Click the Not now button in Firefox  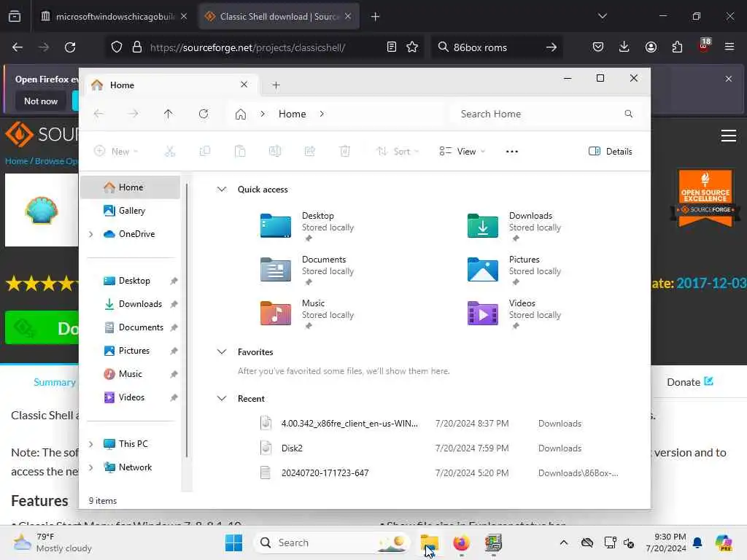click(x=41, y=101)
